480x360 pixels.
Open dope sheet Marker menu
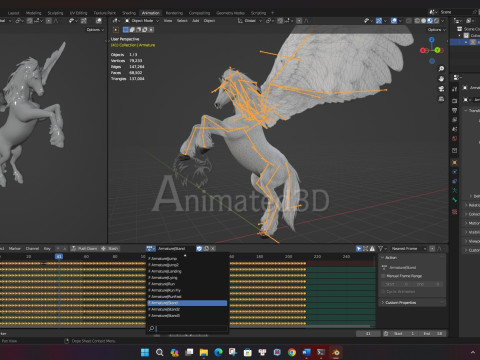pos(14,249)
